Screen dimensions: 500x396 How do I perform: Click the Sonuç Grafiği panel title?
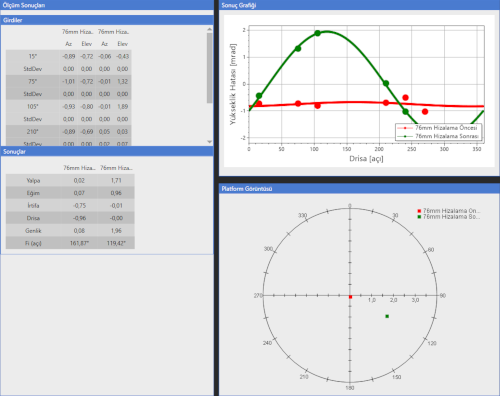tap(239, 5)
